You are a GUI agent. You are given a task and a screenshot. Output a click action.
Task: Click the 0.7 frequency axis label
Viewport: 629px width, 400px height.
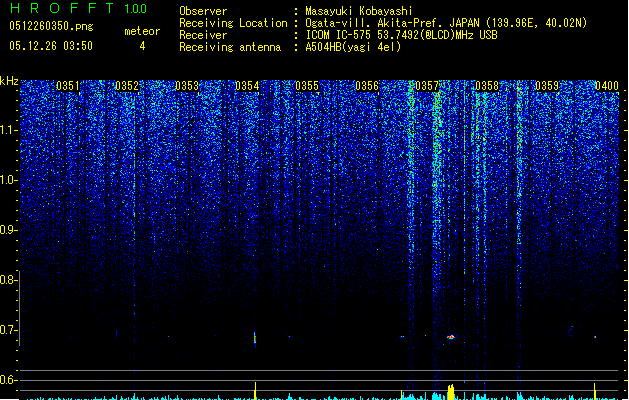coord(9,330)
